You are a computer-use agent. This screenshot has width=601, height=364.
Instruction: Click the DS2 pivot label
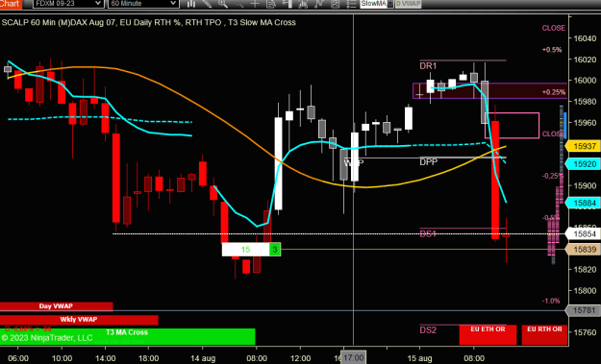point(428,330)
